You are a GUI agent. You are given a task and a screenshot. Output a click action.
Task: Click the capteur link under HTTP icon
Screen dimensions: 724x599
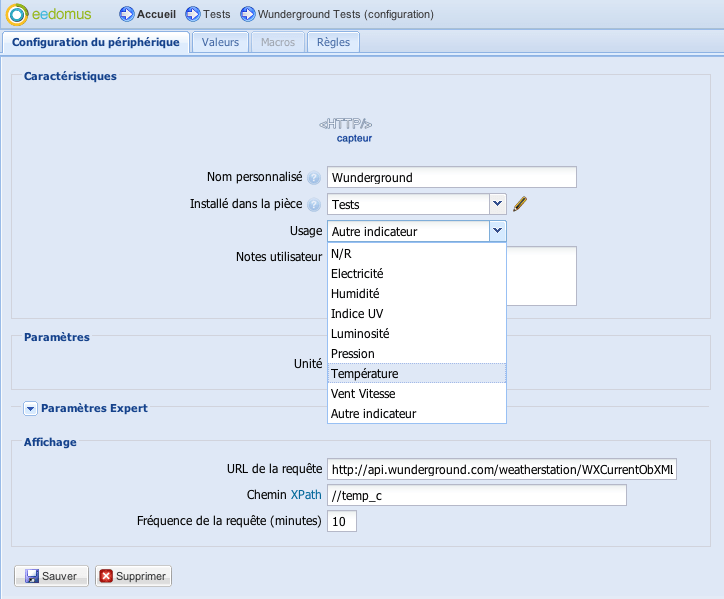click(354, 138)
